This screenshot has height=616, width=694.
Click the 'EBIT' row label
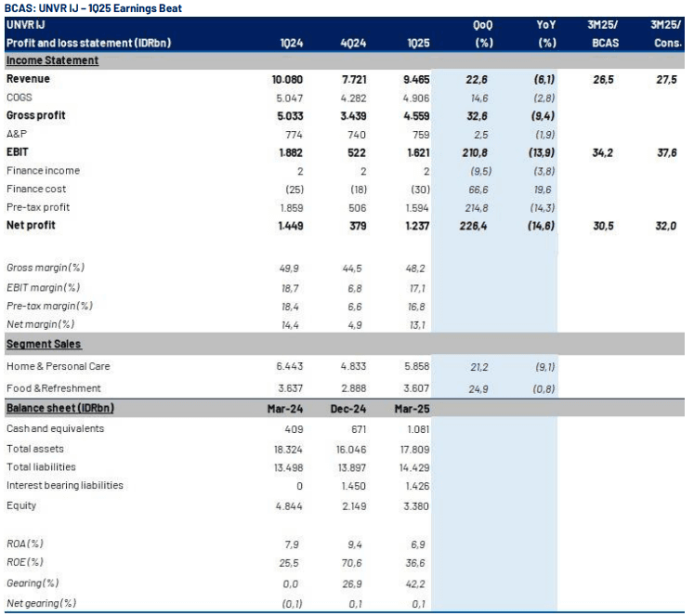18,152
